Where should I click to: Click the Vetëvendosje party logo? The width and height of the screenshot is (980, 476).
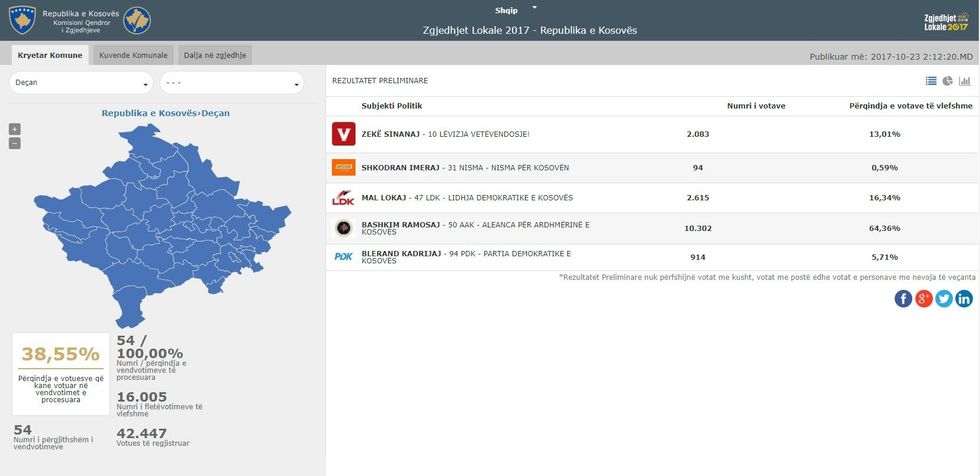(x=343, y=134)
